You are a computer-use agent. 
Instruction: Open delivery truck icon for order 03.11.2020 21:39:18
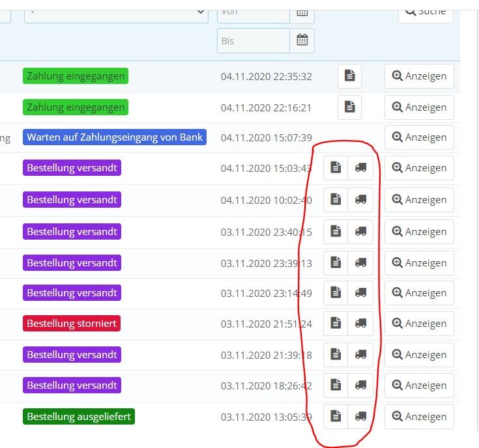click(360, 355)
